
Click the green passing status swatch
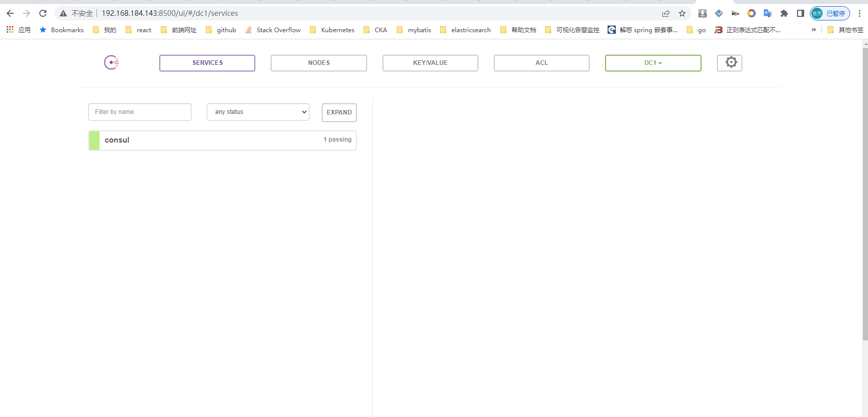coord(94,140)
